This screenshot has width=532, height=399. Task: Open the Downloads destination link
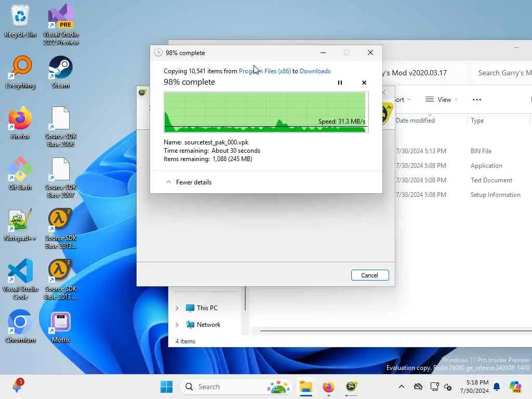(x=315, y=71)
